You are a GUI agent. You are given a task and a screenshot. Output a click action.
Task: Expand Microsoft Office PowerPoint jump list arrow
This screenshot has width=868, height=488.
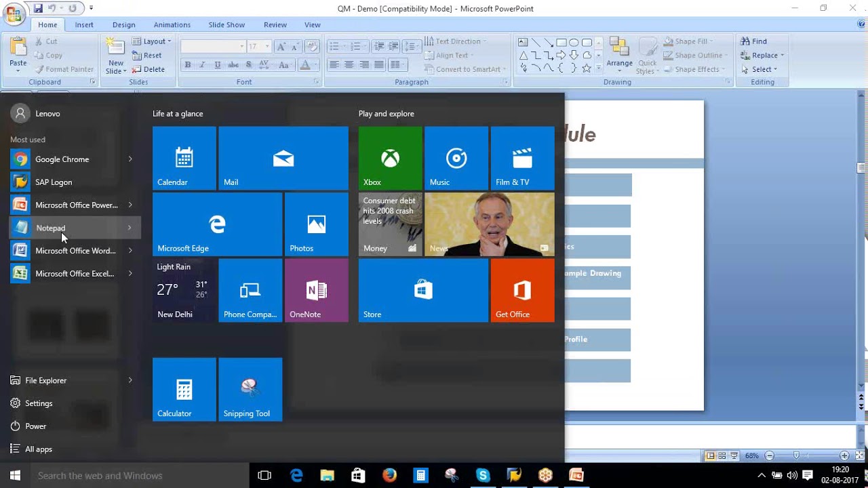[x=130, y=205]
